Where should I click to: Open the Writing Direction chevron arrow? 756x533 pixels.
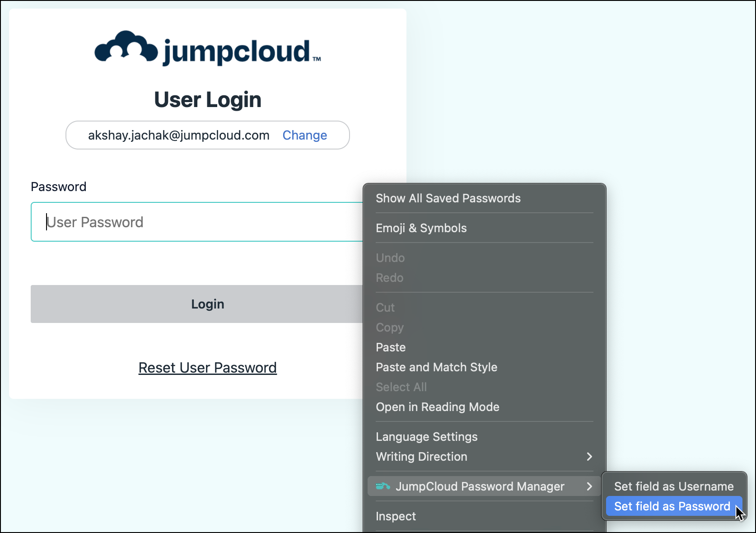pos(589,457)
